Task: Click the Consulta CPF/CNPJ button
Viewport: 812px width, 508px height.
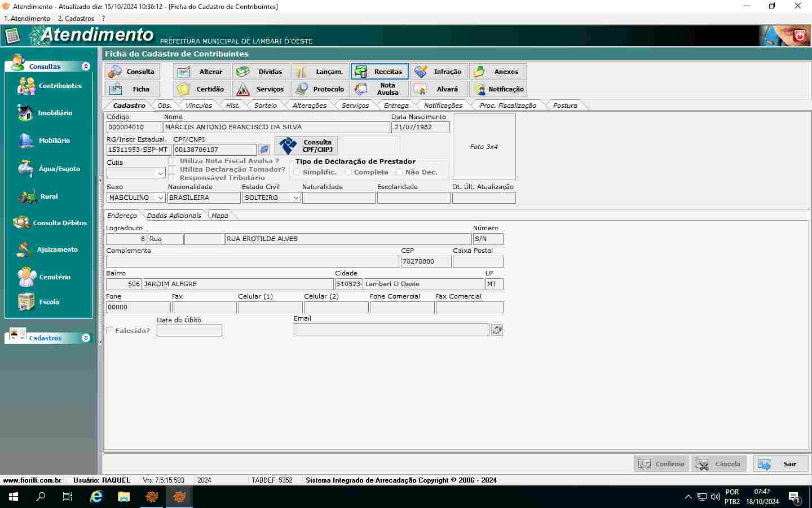Action: 306,146
